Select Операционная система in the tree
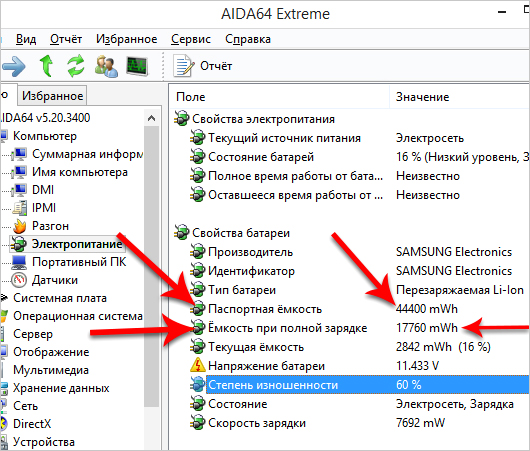Viewport: 530px width, 451px height. tap(78, 316)
